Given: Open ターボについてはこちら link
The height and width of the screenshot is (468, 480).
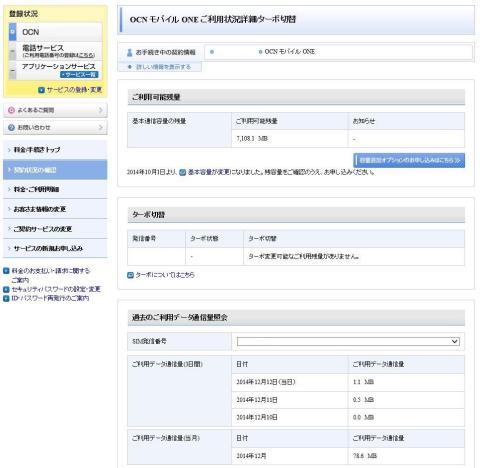Looking at the screenshot, I should point(165,275).
